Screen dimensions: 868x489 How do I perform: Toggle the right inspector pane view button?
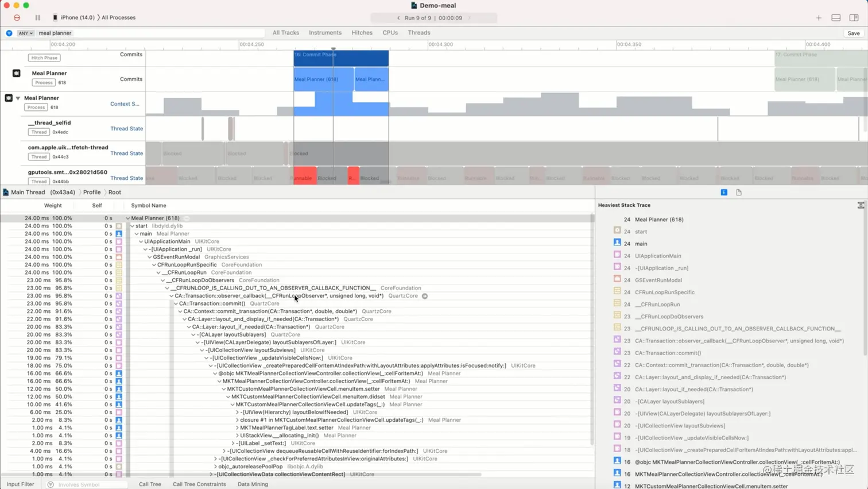coord(854,18)
